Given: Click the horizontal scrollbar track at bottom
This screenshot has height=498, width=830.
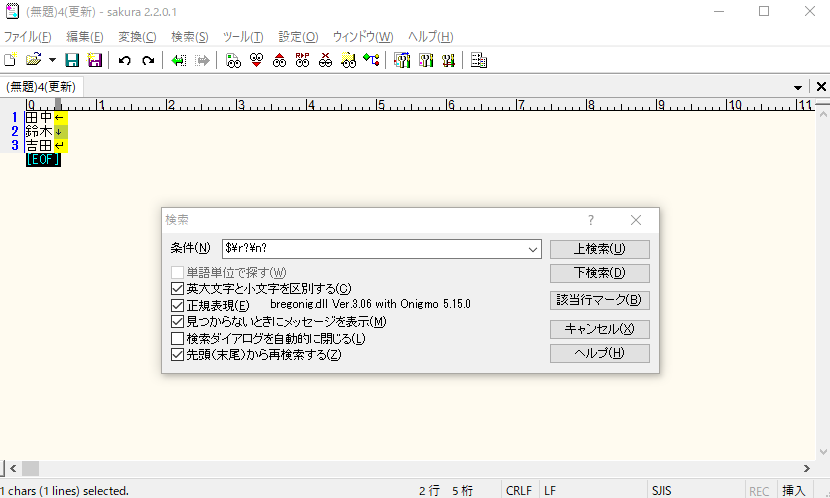Looking at the screenshot, I should point(400,468).
